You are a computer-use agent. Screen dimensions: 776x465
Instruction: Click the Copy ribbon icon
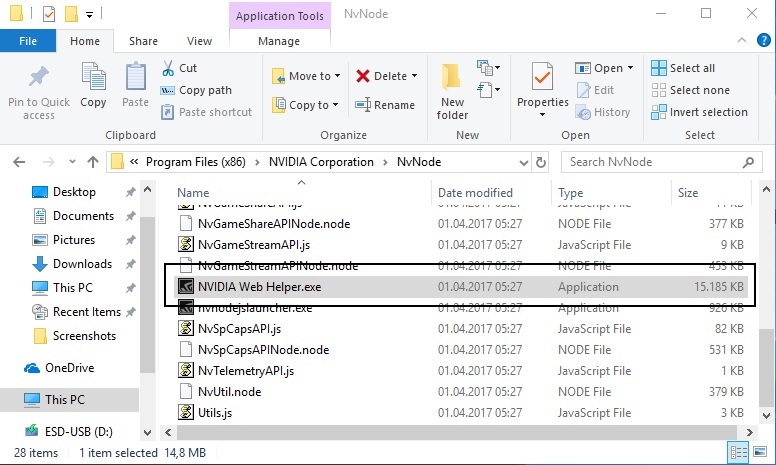[93, 77]
